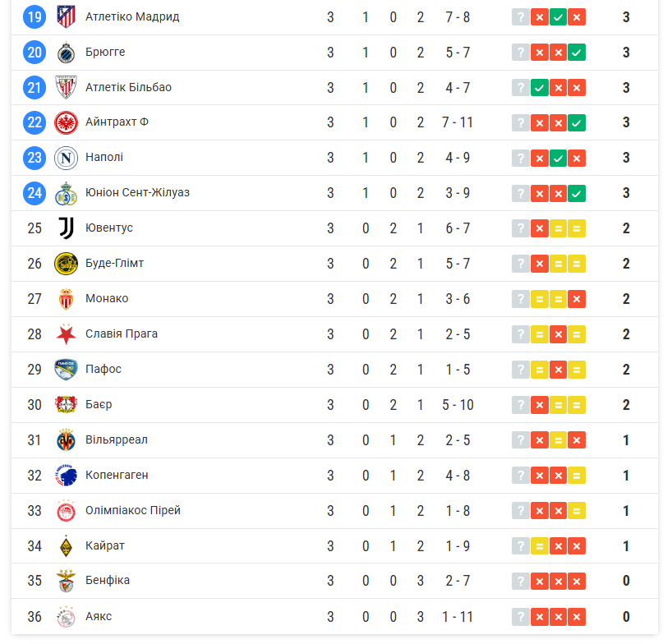
Task: Click the red loss marker in Кайрат row
Action: click(x=559, y=545)
